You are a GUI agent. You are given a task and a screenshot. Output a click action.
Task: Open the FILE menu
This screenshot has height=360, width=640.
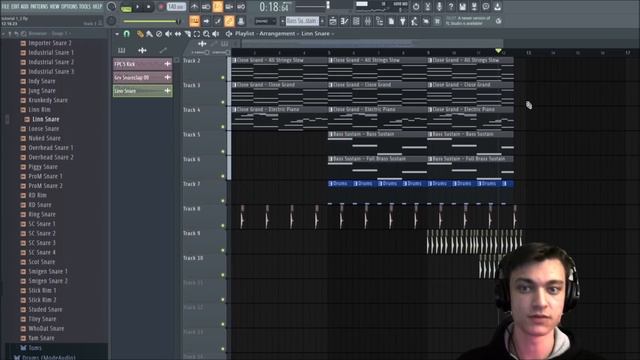(5, 7)
